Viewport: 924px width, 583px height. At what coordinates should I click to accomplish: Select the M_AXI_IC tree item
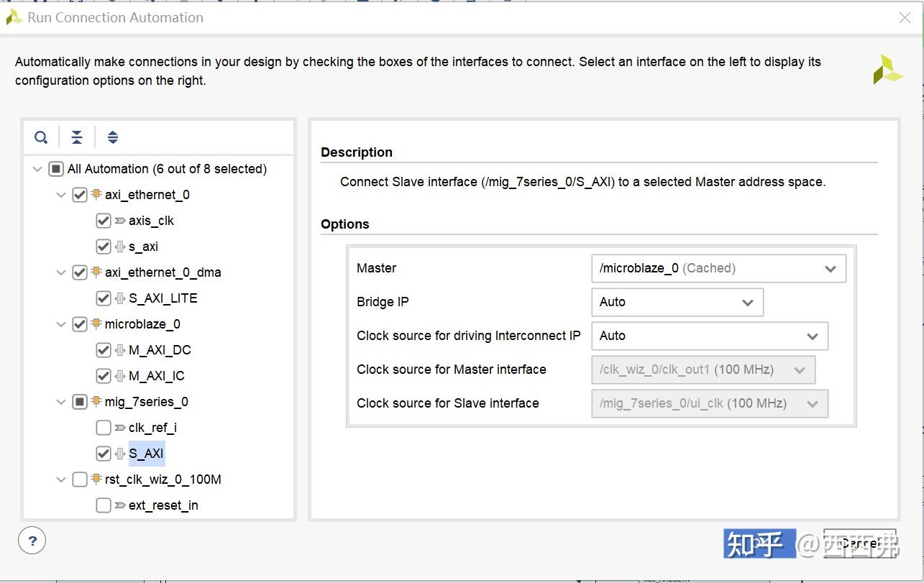click(156, 376)
